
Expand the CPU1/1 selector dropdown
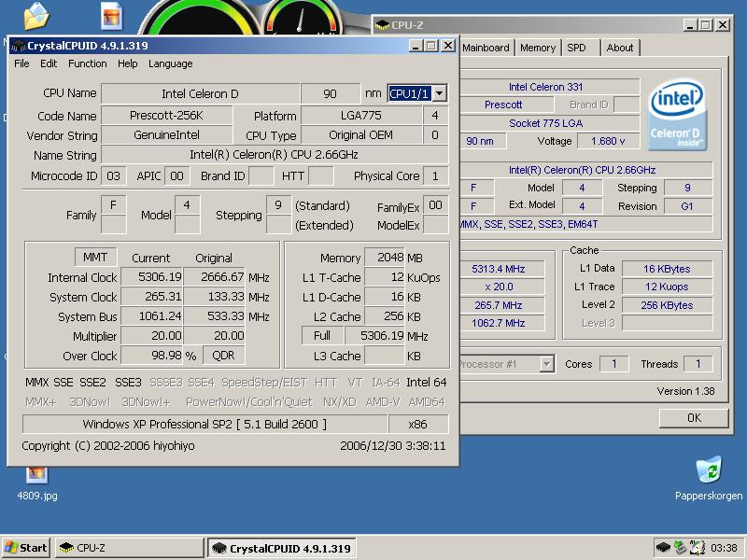440,93
